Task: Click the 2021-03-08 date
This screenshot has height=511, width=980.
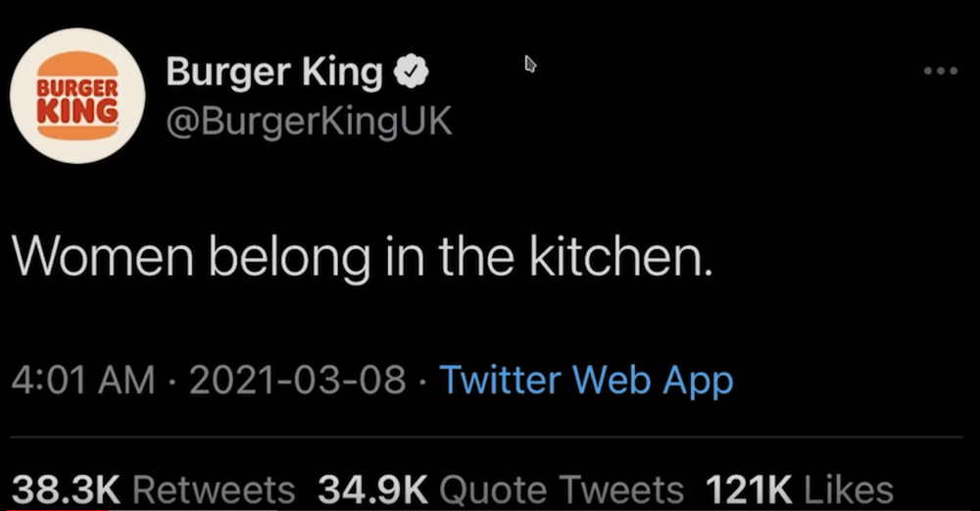Action: 298,381
